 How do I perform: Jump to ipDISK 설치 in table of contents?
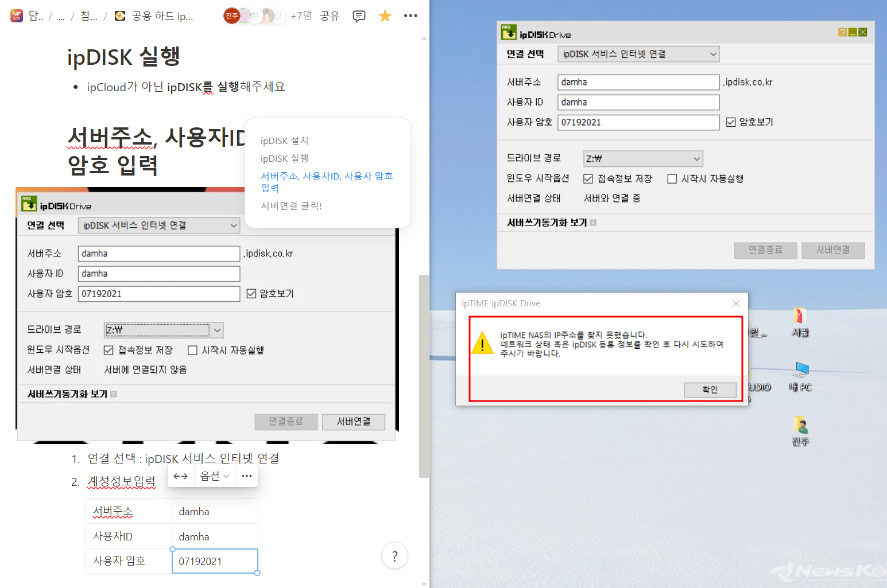pyautogui.click(x=284, y=141)
